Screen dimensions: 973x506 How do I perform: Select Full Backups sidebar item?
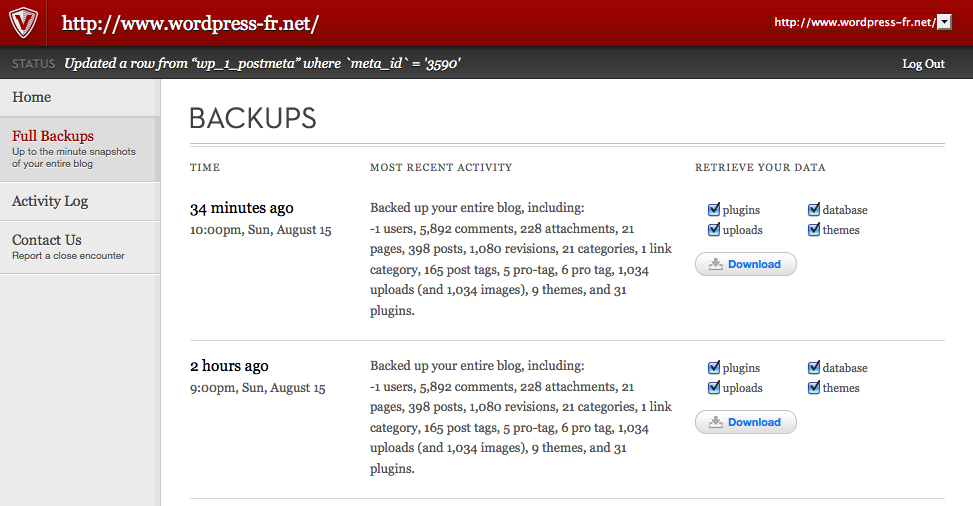pyautogui.click(x=53, y=136)
